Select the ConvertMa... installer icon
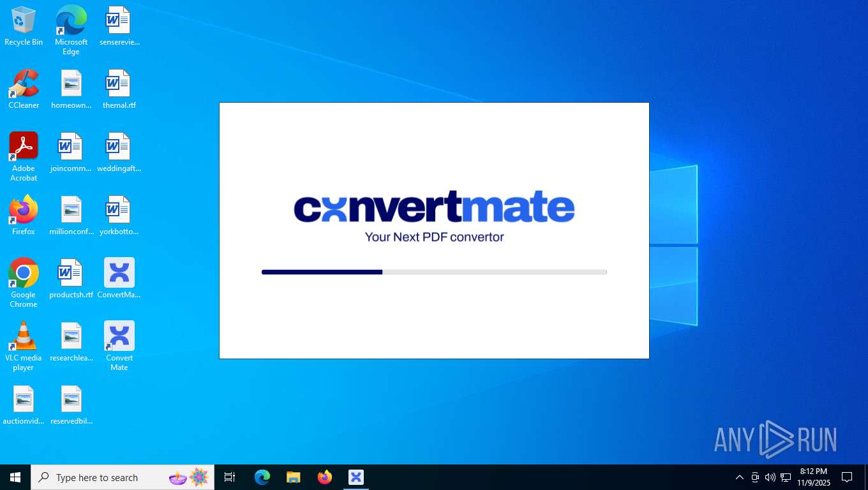Screen dimensions: 868x490 [119, 279]
